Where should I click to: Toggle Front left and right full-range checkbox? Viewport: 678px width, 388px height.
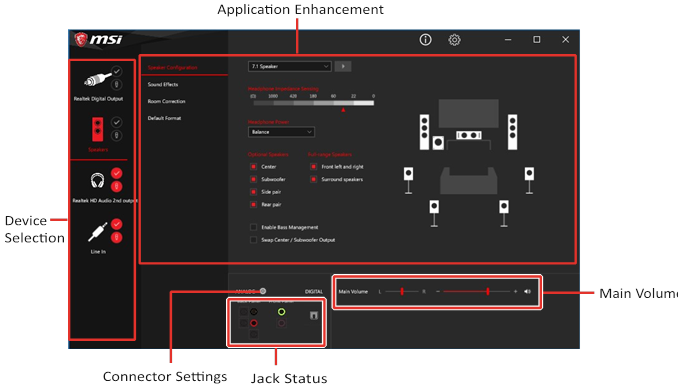click(x=313, y=167)
